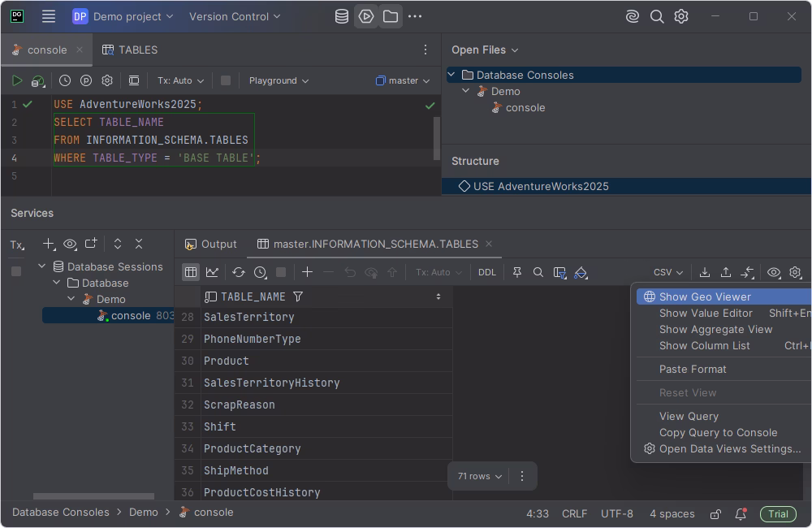812x528 pixels.
Task: Switch result to table view icon
Action: [191, 272]
